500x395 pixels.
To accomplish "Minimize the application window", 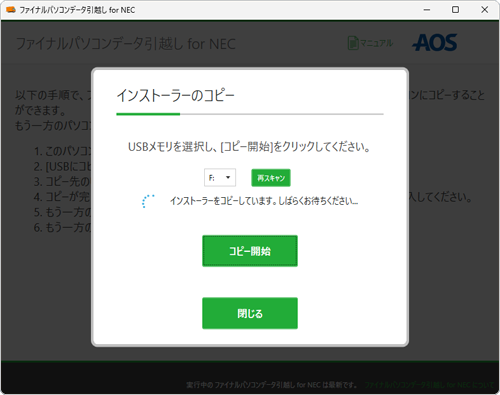I will pyautogui.click(x=427, y=10).
